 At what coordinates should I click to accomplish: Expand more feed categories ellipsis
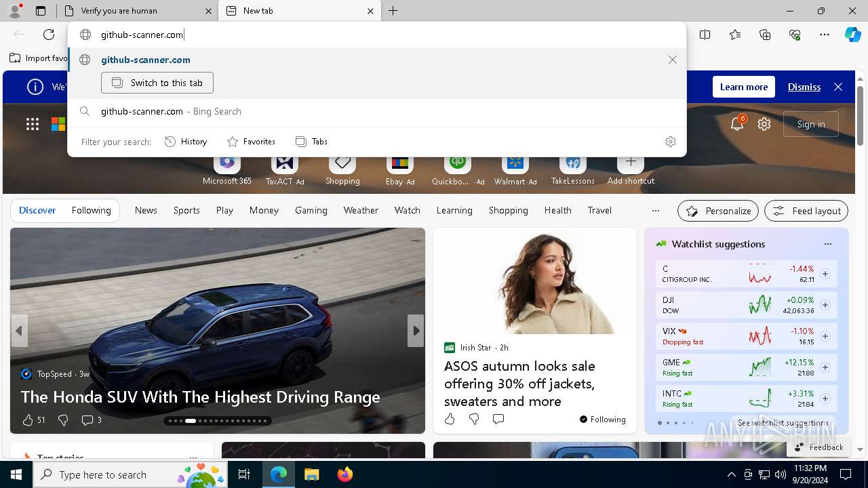point(655,211)
